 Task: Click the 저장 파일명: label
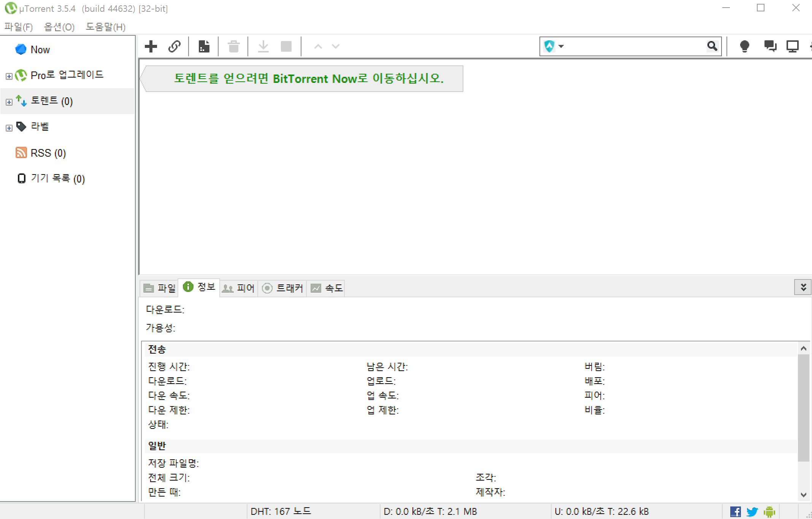173,463
